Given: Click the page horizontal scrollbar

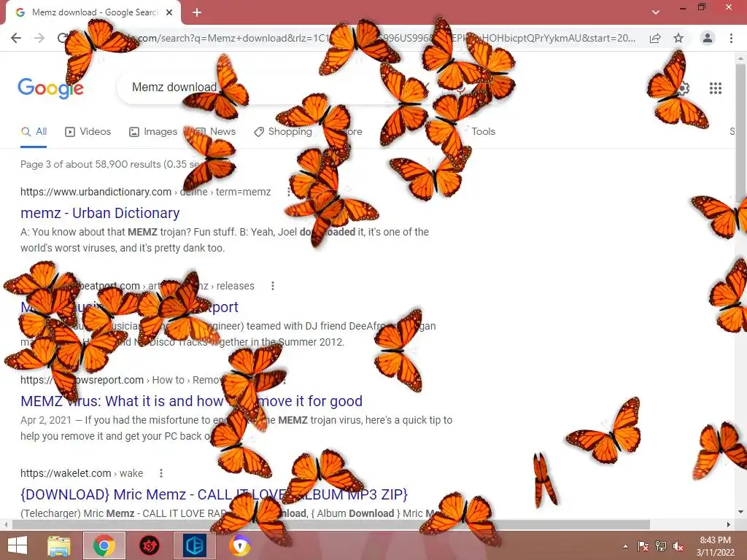Looking at the screenshot, I should point(330,525).
